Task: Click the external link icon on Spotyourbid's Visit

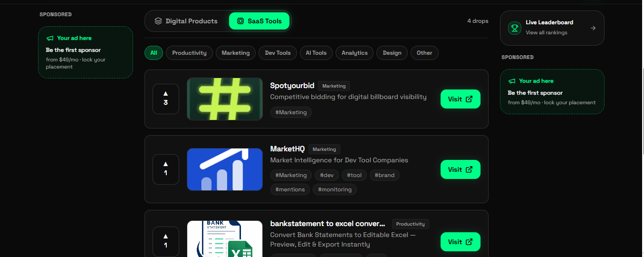Action: [x=469, y=99]
